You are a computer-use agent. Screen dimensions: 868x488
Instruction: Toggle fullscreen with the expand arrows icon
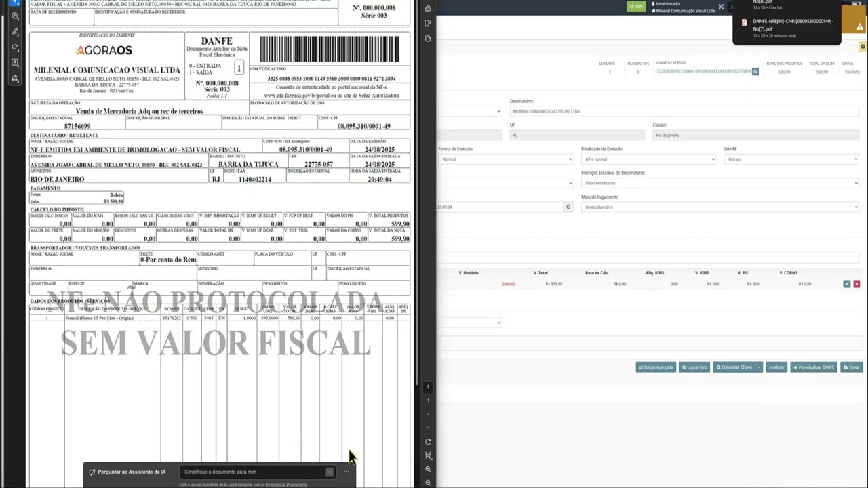(x=721, y=7)
